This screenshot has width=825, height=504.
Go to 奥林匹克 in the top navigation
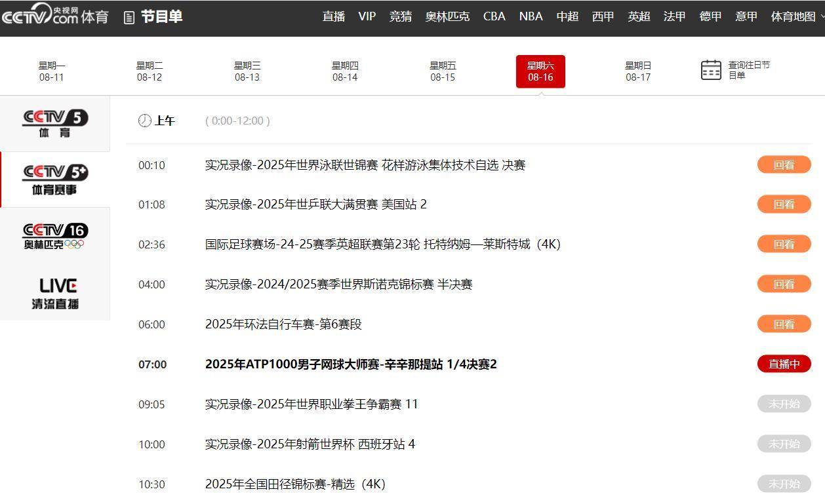click(447, 16)
